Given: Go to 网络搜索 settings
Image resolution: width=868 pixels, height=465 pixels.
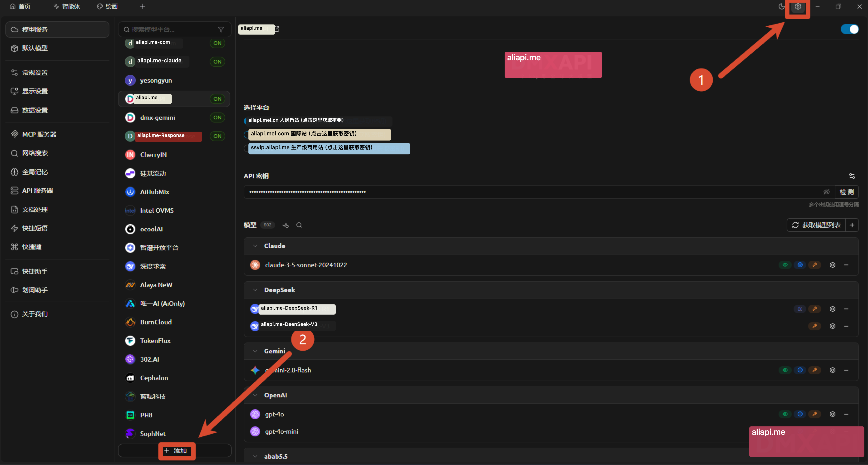Looking at the screenshot, I should [57, 153].
